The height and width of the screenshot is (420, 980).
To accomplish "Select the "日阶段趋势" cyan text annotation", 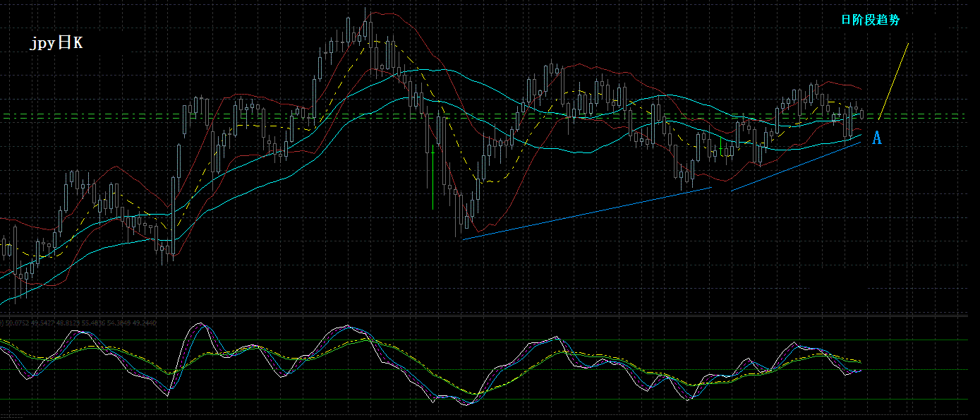I will click(870, 20).
